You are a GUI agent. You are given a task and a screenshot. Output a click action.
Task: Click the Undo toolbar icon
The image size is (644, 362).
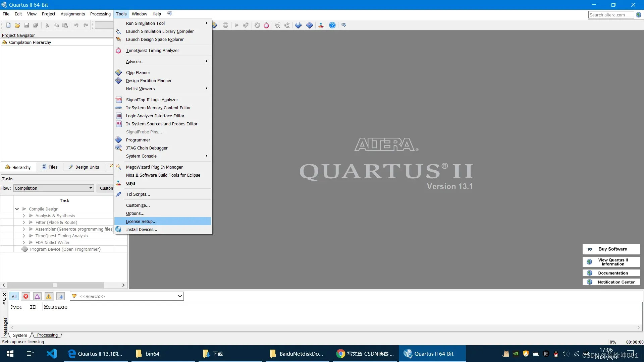pos(76,25)
